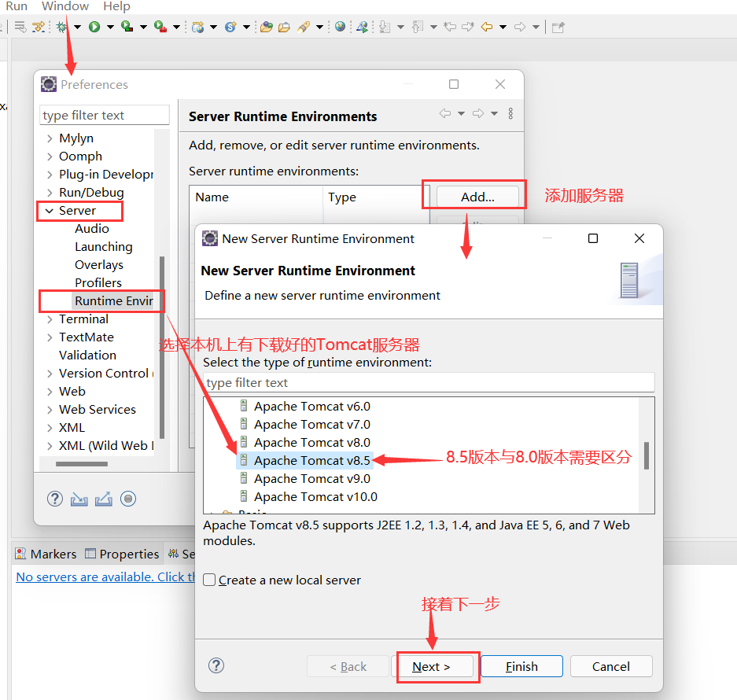Click the Debug bug icon in toolbar

coord(61,27)
